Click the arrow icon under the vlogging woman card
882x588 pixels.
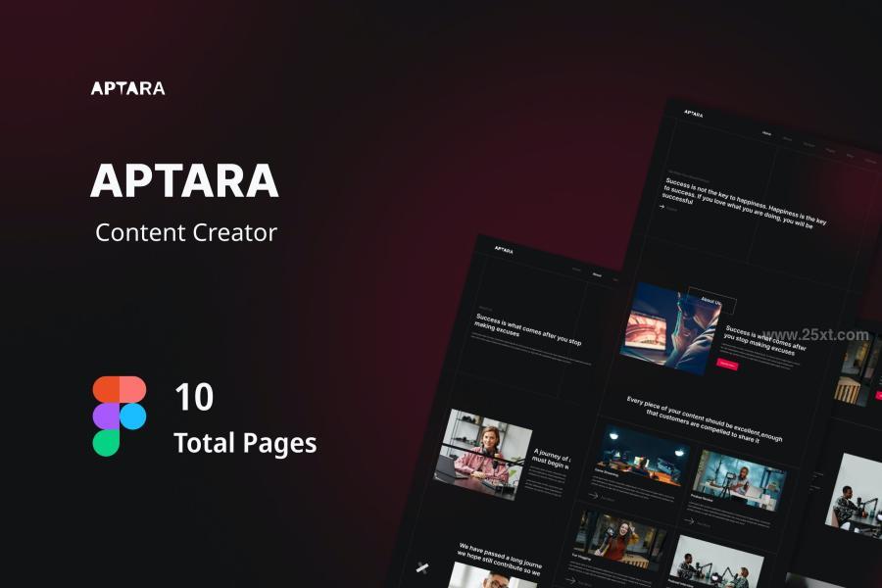pos(570,580)
